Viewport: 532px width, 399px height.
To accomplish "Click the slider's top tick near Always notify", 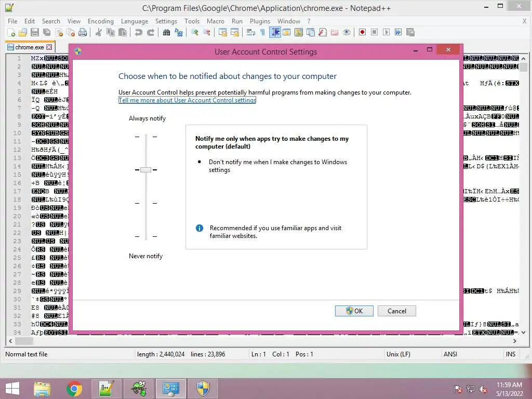I will click(x=146, y=137).
